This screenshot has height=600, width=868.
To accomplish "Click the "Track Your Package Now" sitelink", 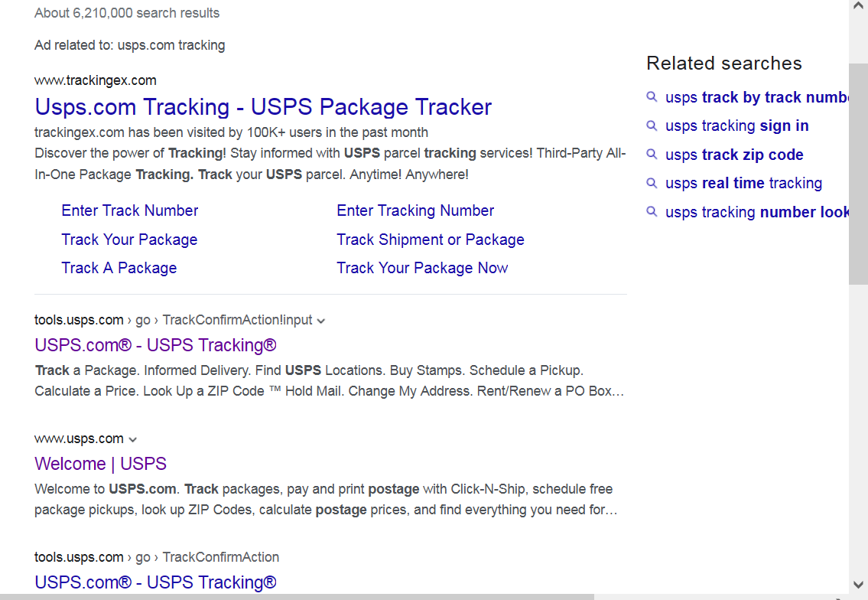I will pos(422,268).
